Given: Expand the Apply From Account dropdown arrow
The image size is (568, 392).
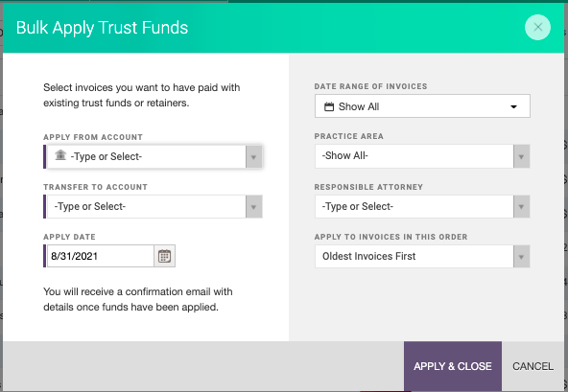Looking at the screenshot, I should click(x=253, y=157).
